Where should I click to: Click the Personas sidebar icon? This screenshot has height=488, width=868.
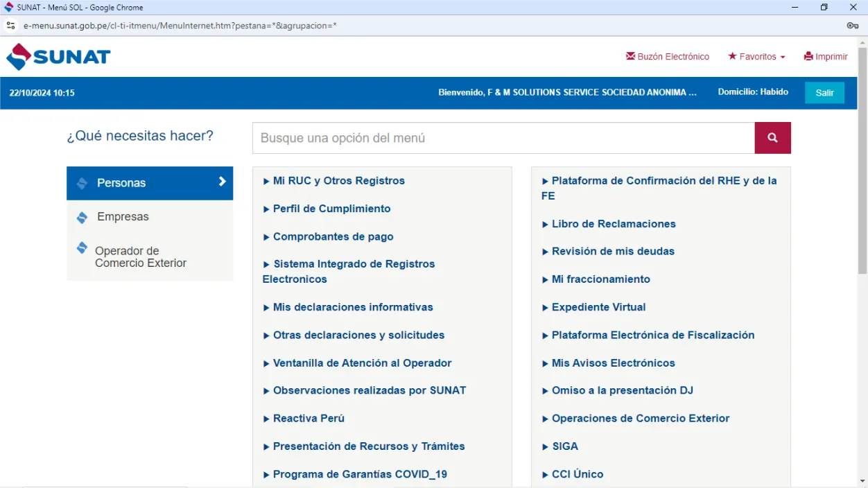click(83, 182)
